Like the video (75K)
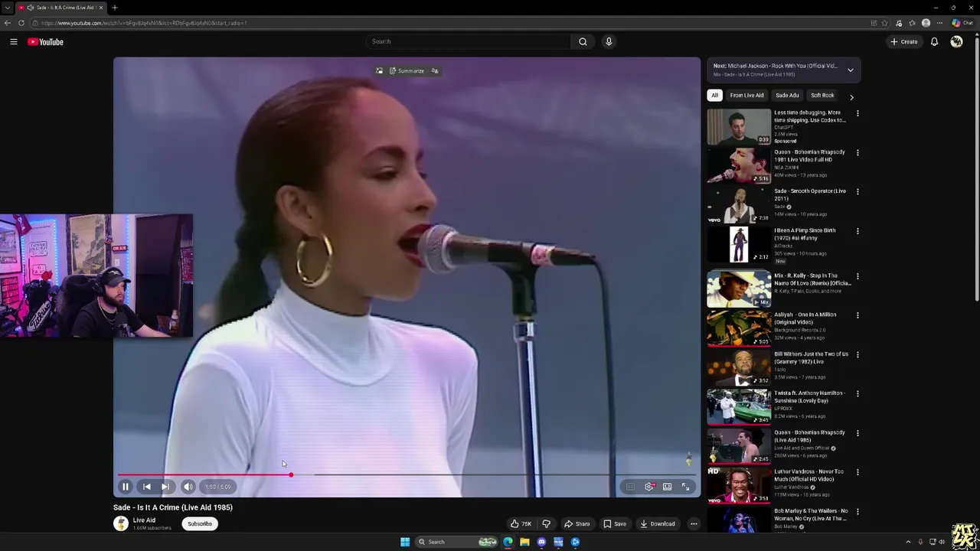Image resolution: width=980 pixels, height=551 pixels. (521, 524)
